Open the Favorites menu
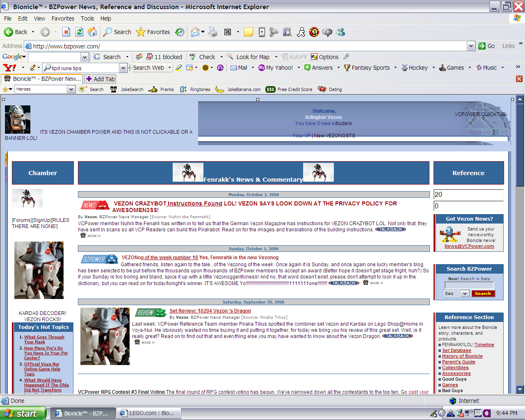This screenshot has width=525, height=420. 63,18
